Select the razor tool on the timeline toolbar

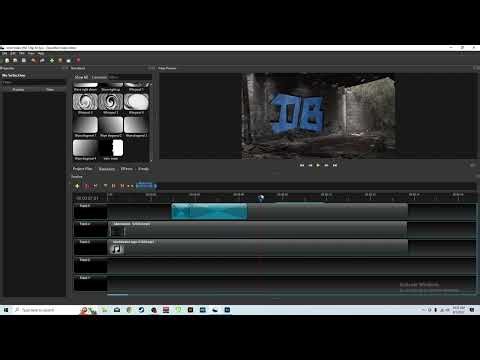pos(95,186)
